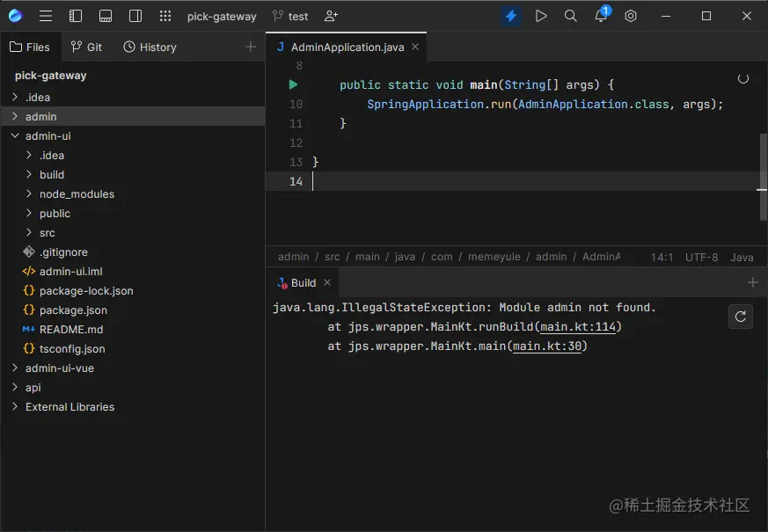Viewport: 768px width, 532px height.
Task: Switch to the Git tab
Action: point(87,47)
